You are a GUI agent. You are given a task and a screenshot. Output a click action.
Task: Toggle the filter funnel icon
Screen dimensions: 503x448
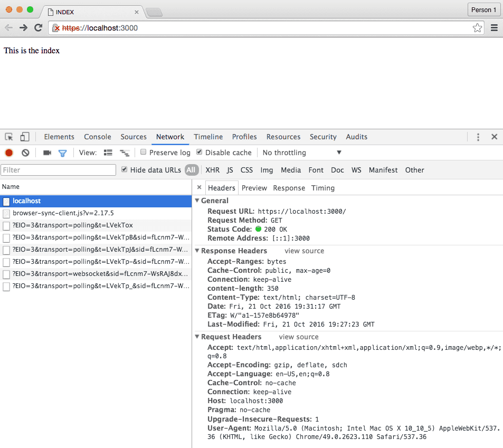click(62, 153)
